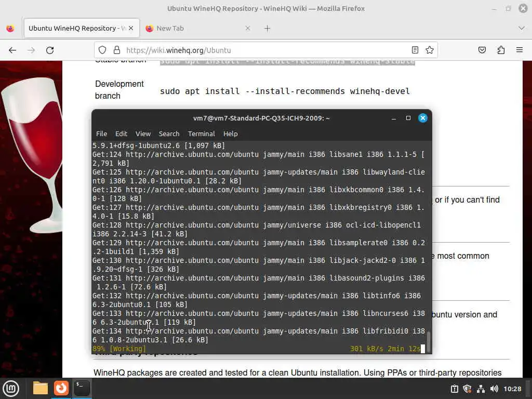Click the terminal vertical scrollbar thumb

coord(429,342)
